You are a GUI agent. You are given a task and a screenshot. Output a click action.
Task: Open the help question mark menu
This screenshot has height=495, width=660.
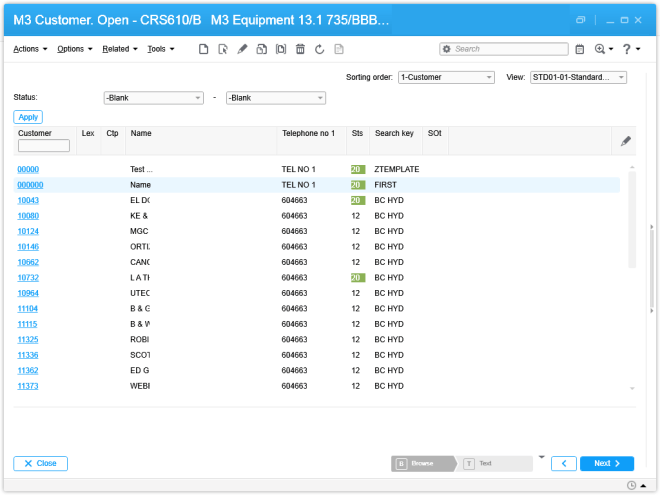tap(630, 49)
